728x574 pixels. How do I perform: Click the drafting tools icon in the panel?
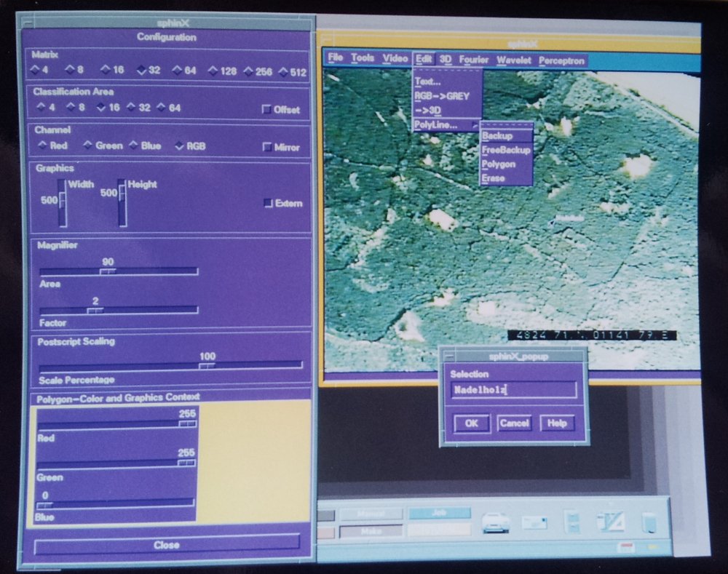point(610,522)
